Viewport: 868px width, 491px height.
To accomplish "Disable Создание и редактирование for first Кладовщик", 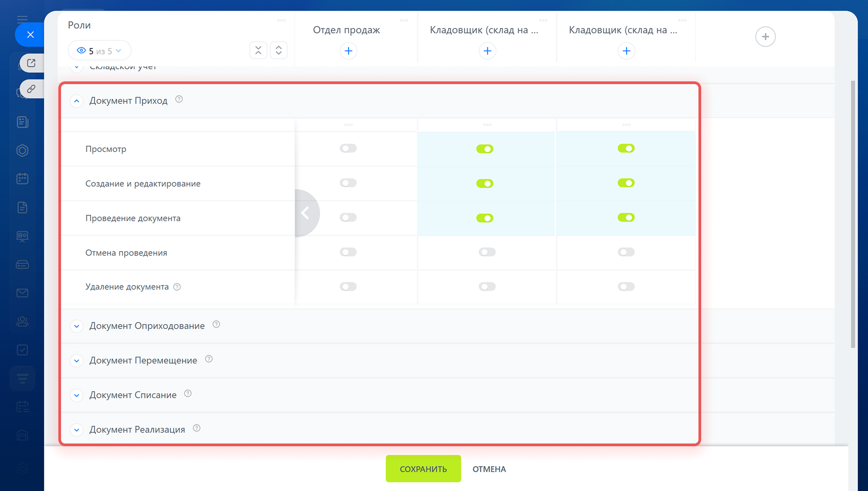I will pyautogui.click(x=485, y=184).
